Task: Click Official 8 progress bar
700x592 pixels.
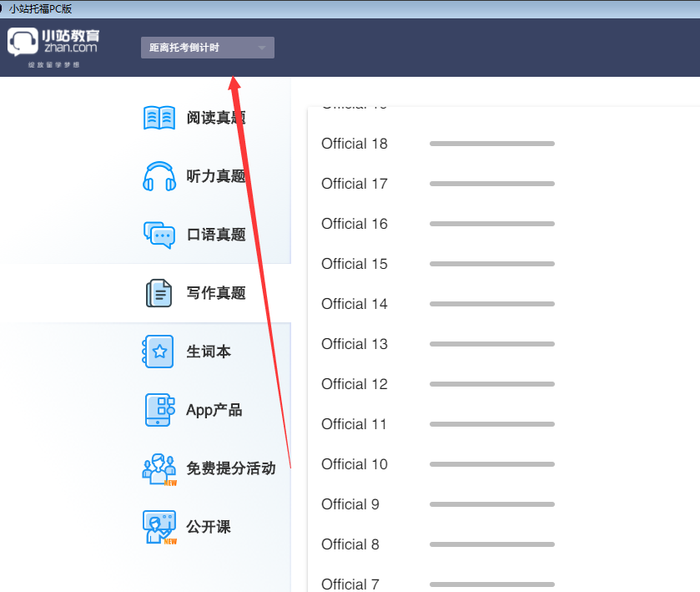Action: point(492,544)
